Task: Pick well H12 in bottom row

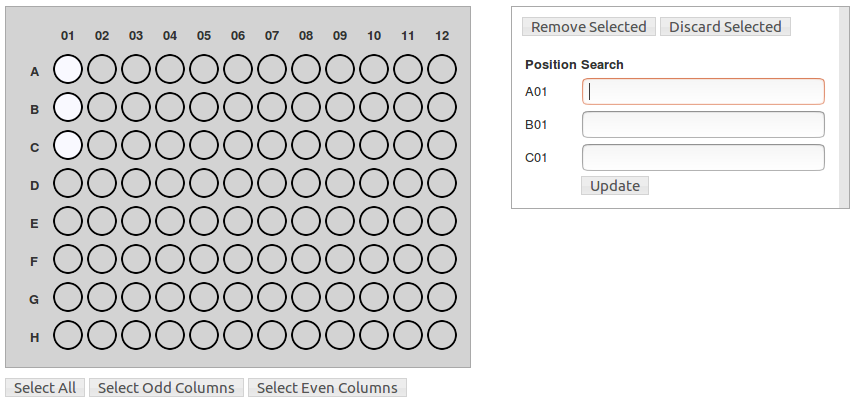Action: click(x=442, y=335)
